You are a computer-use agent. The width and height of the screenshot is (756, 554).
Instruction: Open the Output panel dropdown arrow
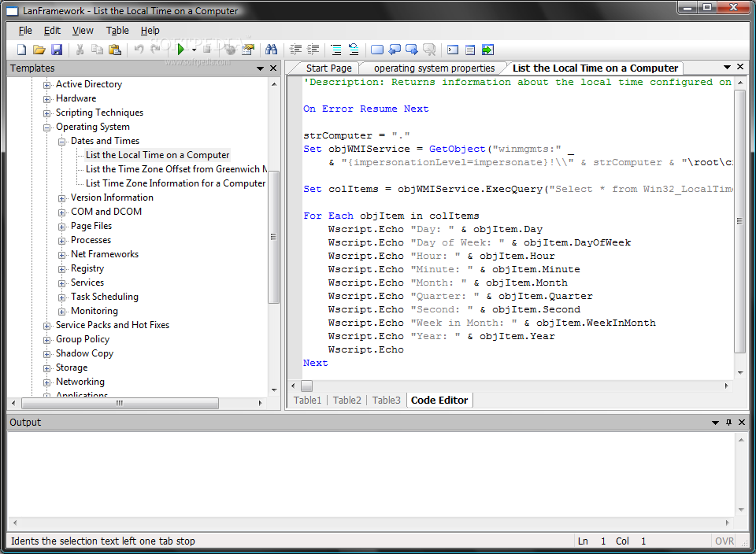(x=716, y=423)
